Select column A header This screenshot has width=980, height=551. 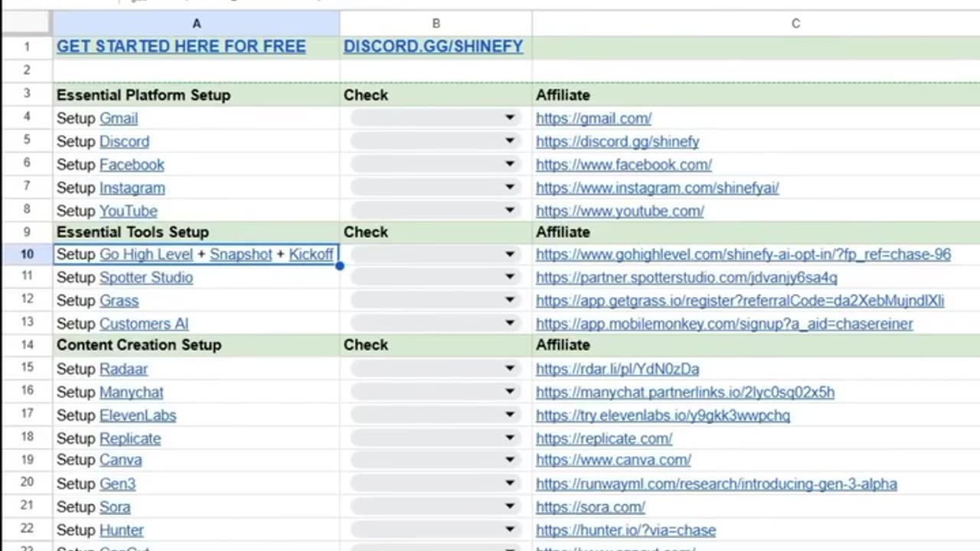coord(196,24)
